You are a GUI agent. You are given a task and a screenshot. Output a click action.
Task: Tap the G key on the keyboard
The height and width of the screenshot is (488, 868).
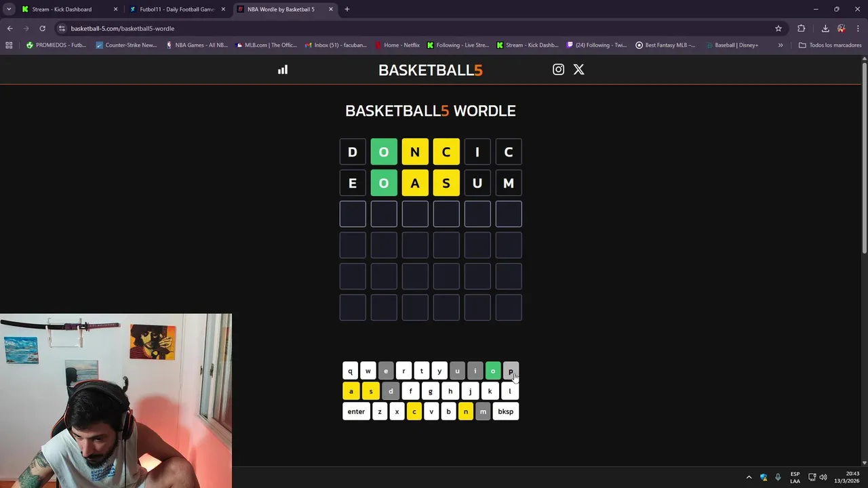pos(430,391)
